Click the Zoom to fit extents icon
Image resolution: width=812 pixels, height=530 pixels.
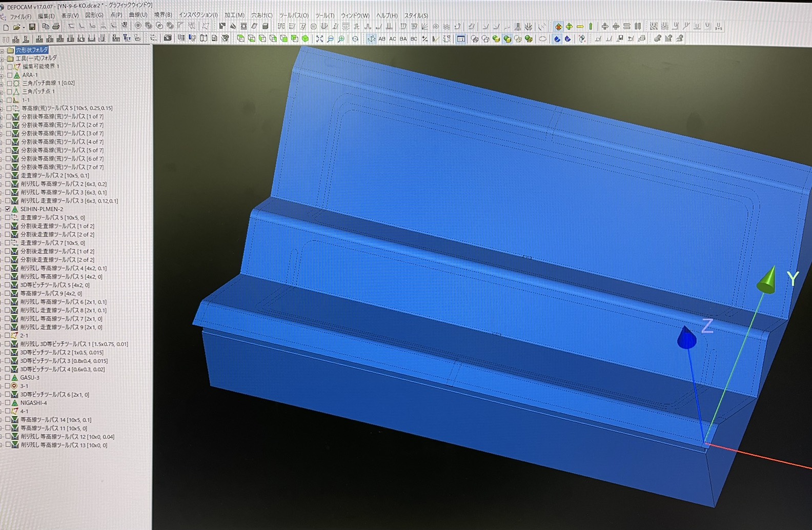[x=319, y=38]
